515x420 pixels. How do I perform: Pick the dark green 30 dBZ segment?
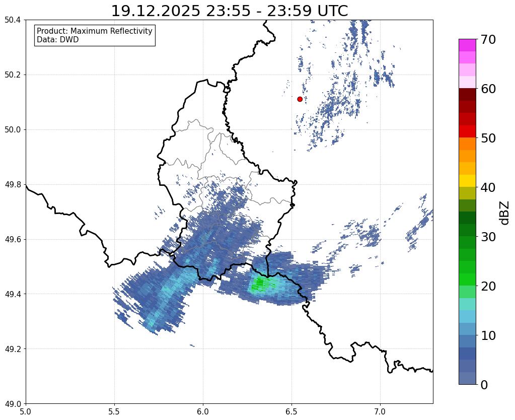[x=467, y=230]
